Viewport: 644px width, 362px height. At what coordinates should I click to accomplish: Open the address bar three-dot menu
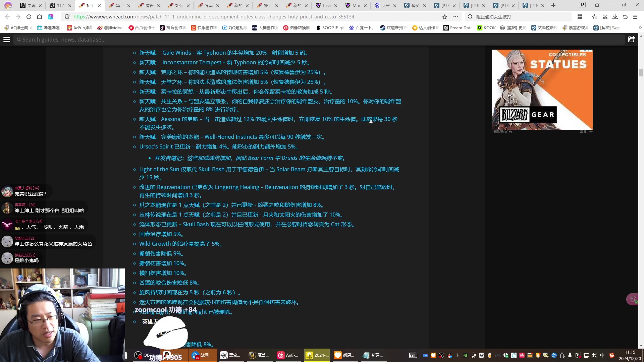click(455, 17)
